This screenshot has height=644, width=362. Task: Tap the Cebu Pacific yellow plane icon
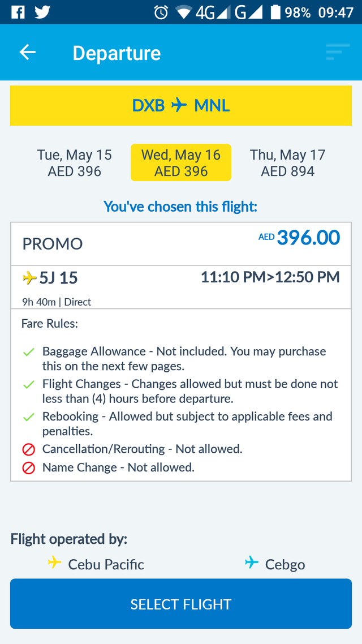55,562
